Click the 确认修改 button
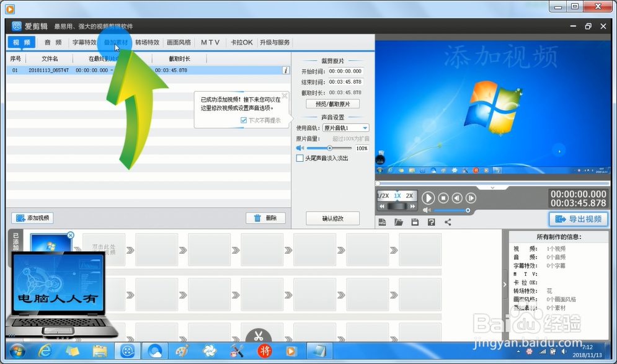617x364 pixels. pos(332,218)
